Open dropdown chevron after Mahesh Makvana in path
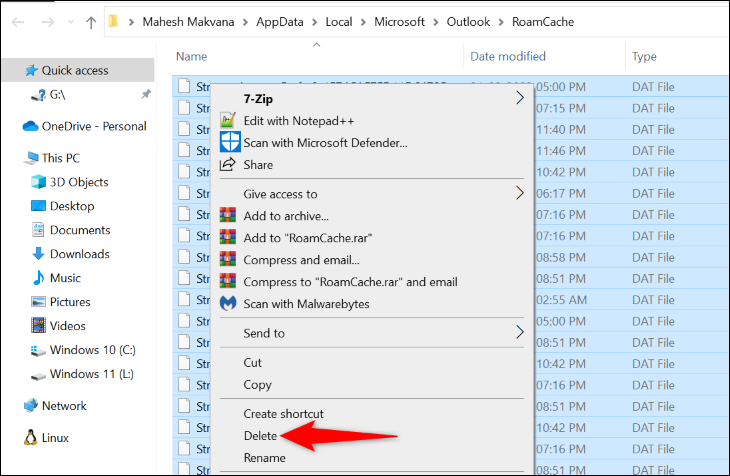Viewport: 730px width, 476px height. [x=245, y=22]
